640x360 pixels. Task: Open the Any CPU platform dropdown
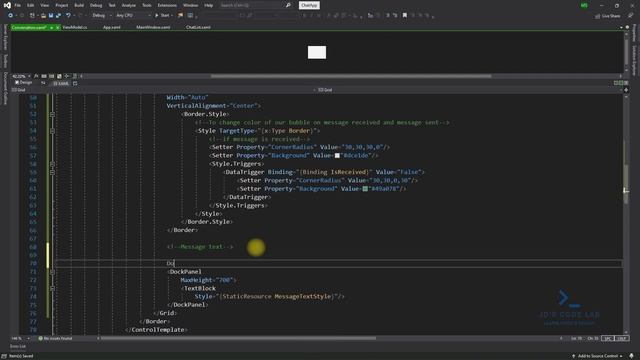(x=133, y=16)
